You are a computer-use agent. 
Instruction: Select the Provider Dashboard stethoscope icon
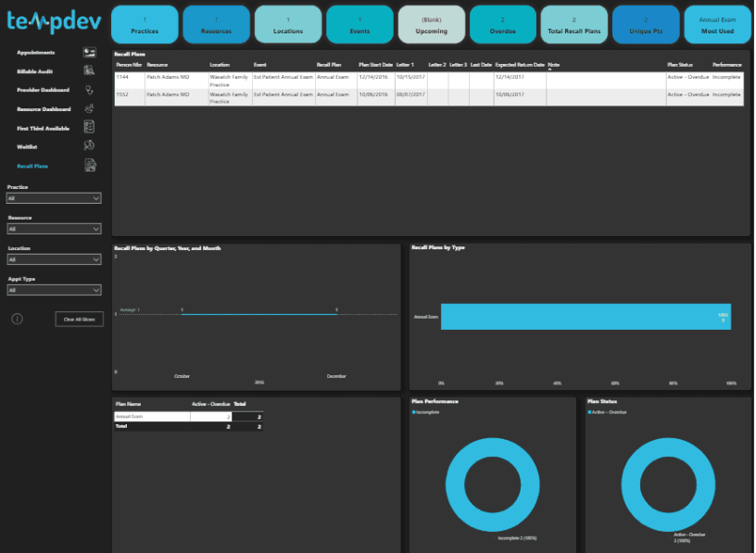(x=89, y=90)
